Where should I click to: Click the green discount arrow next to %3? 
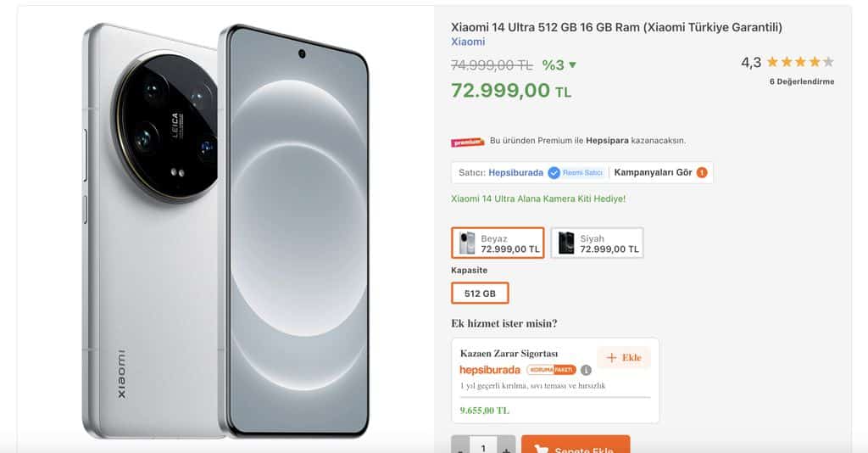coord(573,65)
